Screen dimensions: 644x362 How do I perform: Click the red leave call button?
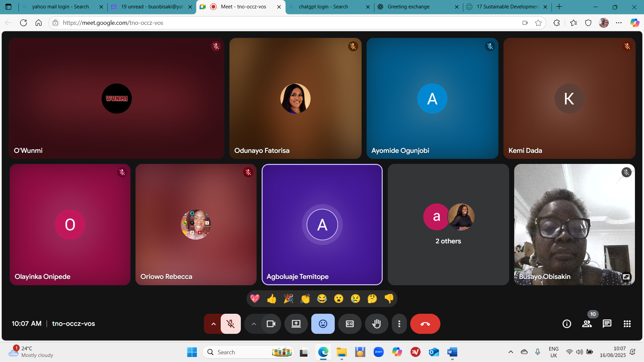coord(425,324)
